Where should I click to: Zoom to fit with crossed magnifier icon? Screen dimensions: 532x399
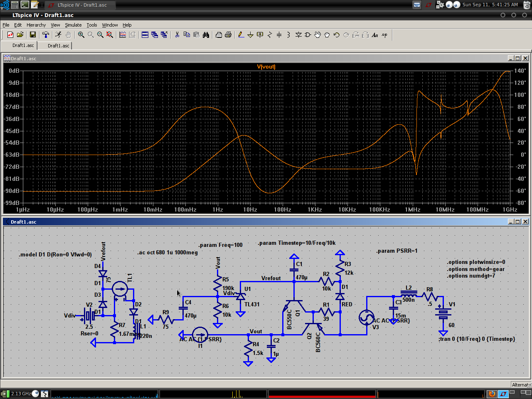pos(110,35)
